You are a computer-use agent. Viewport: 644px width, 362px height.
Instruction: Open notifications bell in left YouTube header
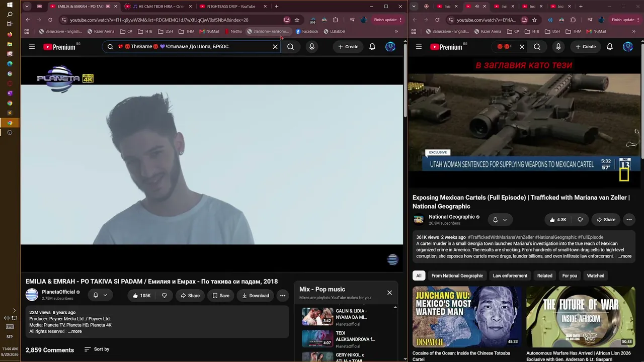tap(372, 47)
